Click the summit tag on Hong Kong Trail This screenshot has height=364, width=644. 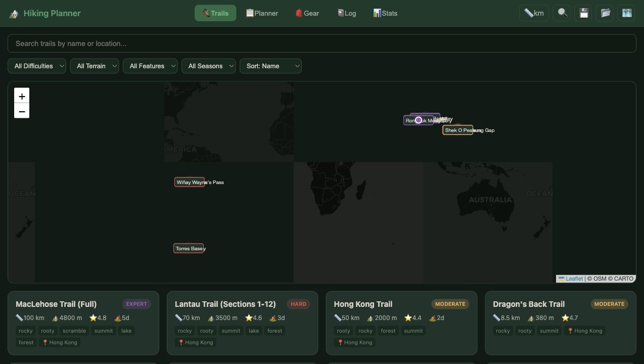pyautogui.click(x=413, y=331)
